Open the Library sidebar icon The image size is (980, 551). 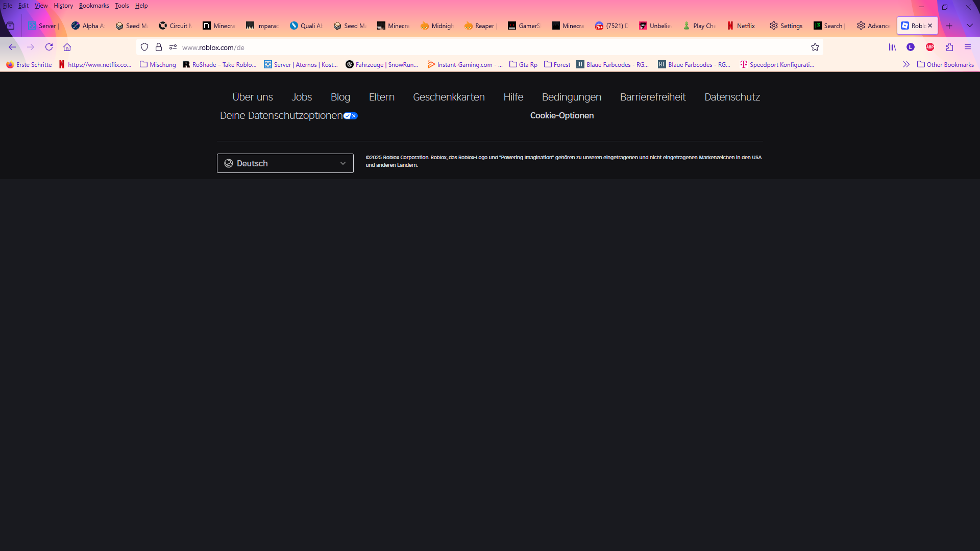pyautogui.click(x=892, y=47)
